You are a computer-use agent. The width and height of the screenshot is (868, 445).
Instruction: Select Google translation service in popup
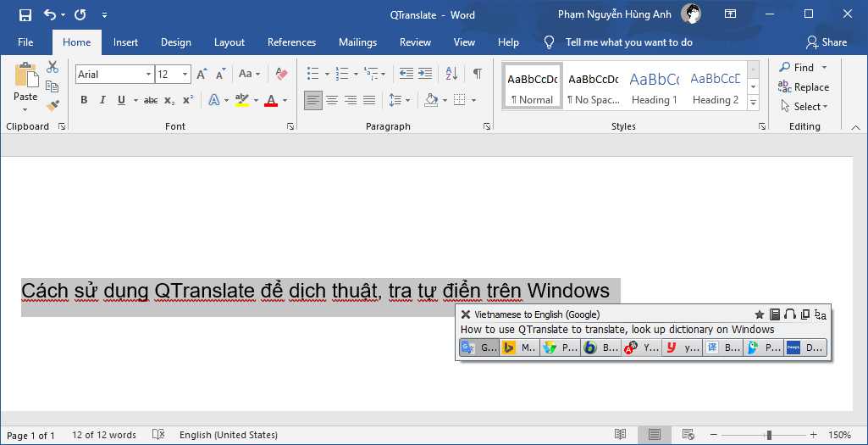tap(479, 348)
